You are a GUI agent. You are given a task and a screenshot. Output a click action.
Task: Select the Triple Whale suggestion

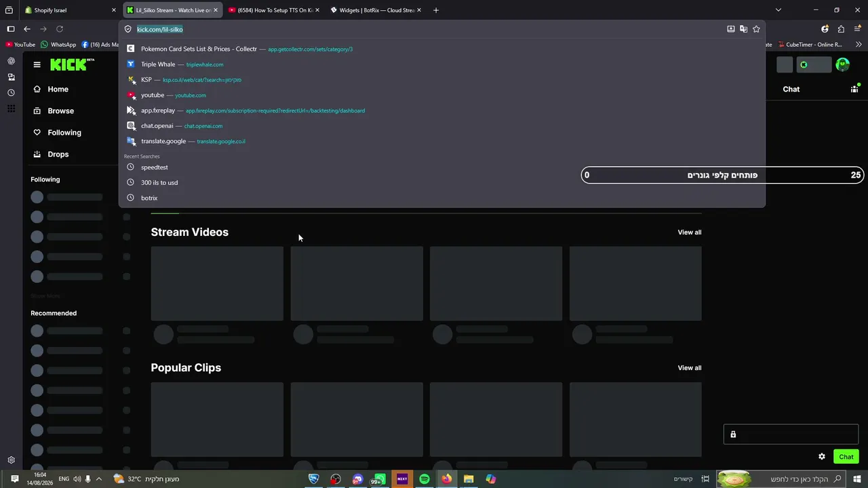click(441, 64)
